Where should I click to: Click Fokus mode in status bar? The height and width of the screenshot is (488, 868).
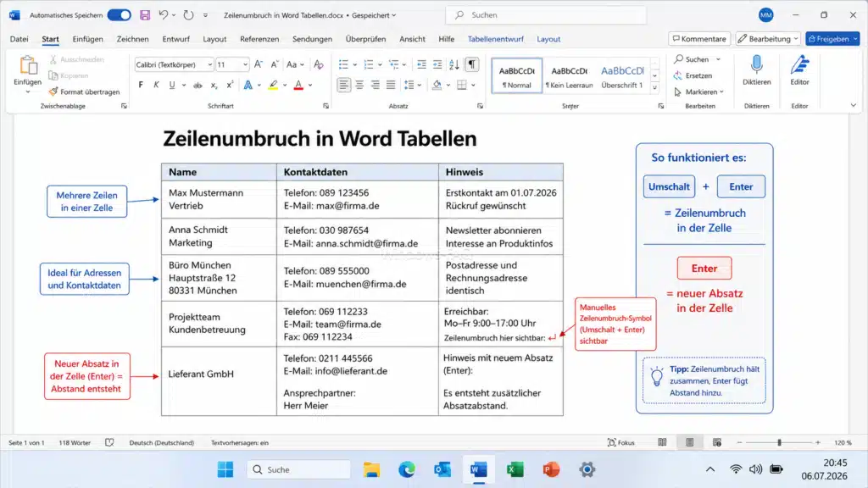pos(621,442)
